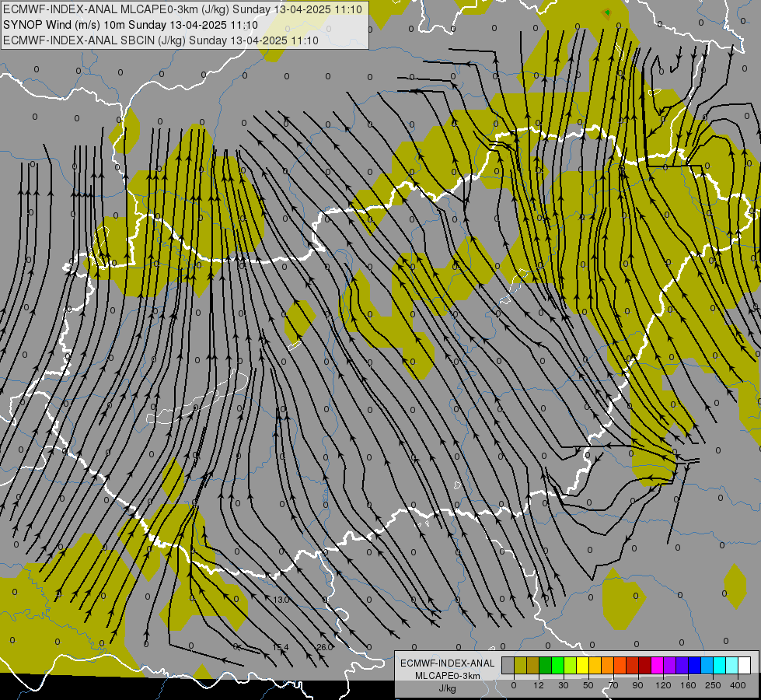761x700 pixels.
Task: Click the 120 tick label on scale
Action: coord(664,685)
